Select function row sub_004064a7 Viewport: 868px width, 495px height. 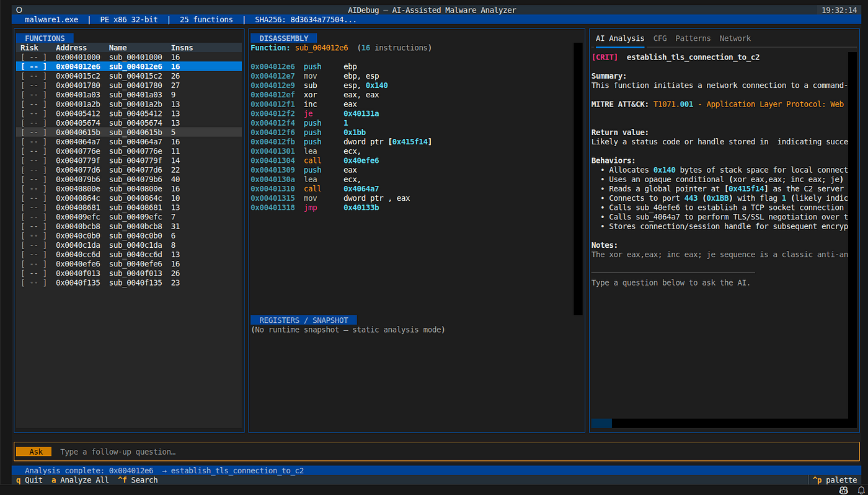129,142
